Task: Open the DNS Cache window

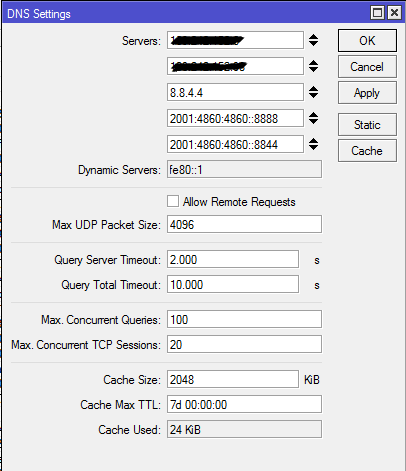Action: (367, 151)
